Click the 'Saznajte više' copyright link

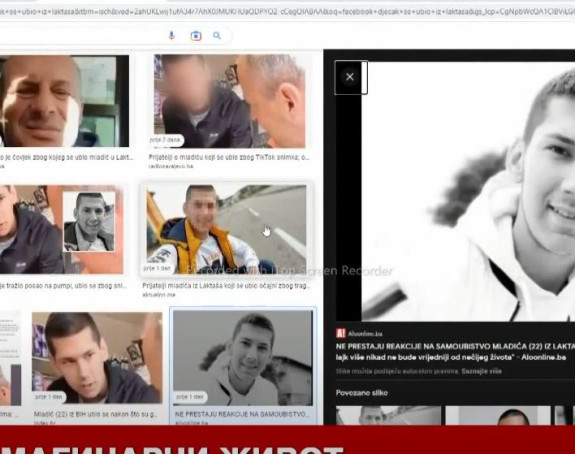(x=481, y=371)
